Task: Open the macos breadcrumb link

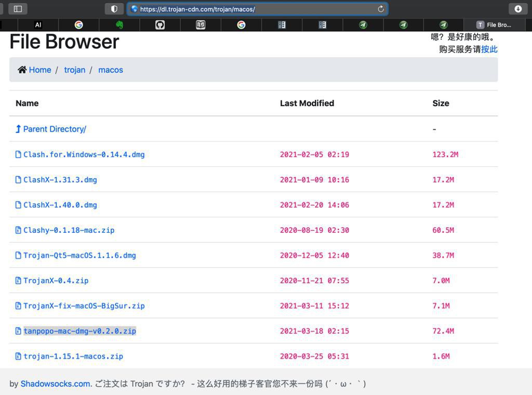Action: click(111, 70)
